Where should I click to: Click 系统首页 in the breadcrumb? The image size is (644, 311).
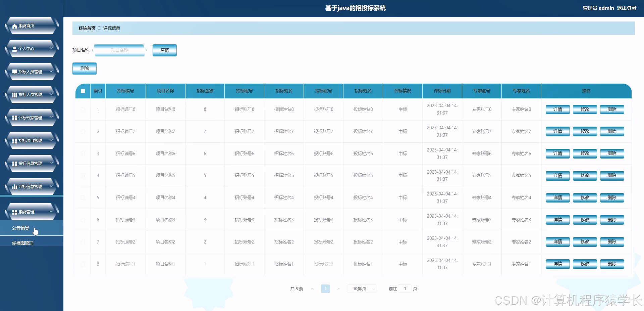(x=87, y=29)
